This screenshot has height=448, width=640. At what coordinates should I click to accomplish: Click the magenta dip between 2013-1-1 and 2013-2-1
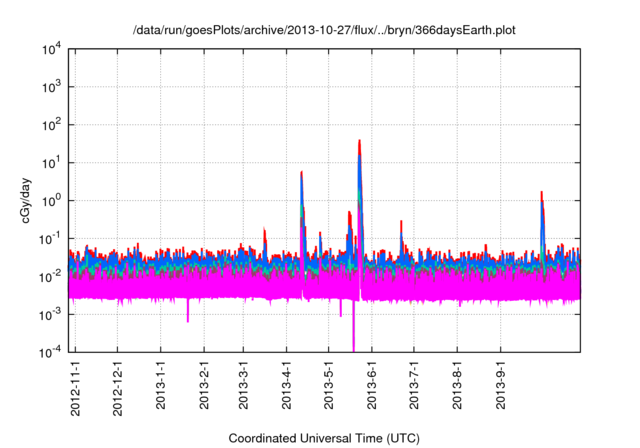click(x=188, y=315)
